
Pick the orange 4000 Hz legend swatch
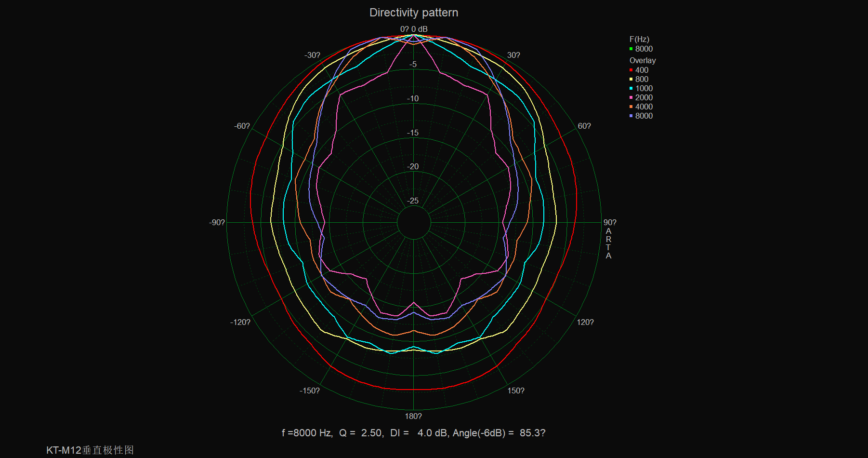point(631,107)
